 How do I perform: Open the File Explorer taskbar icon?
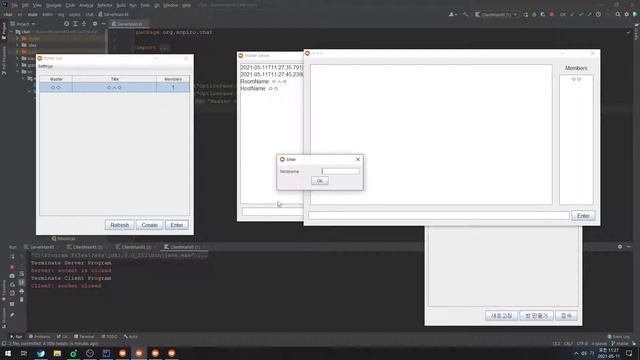57,353
